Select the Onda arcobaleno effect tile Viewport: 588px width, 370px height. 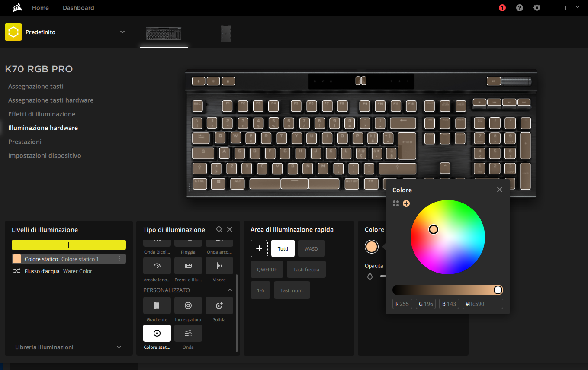(219, 243)
